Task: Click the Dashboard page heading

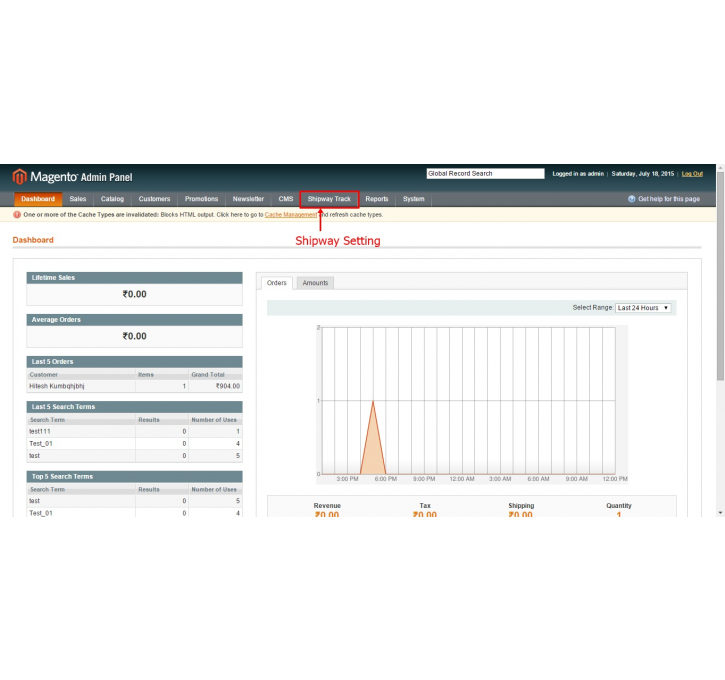Action: (33, 240)
